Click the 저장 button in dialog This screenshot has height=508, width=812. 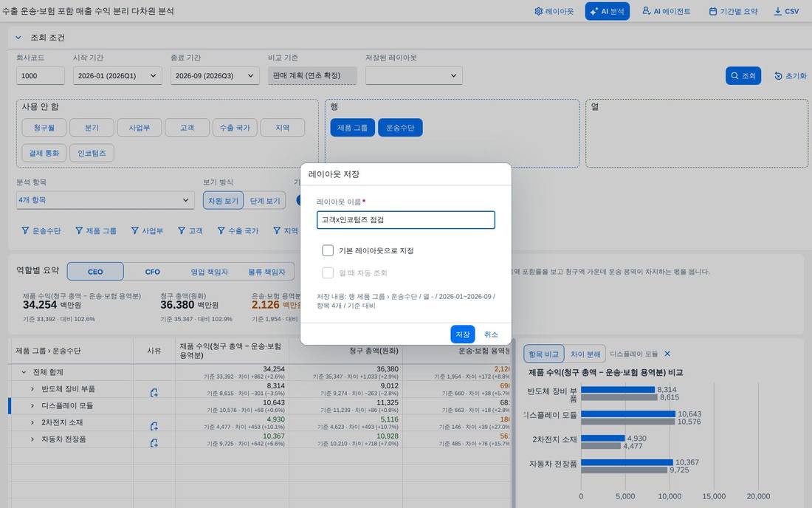coord(462,334)
